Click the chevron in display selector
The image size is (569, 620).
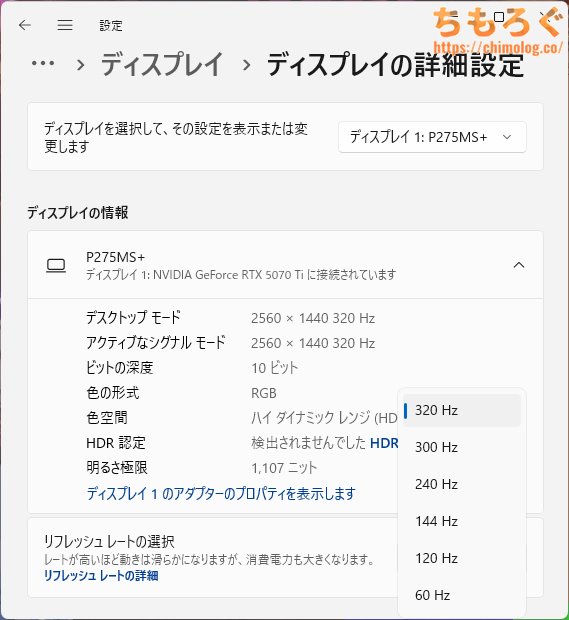coord(507,137)
